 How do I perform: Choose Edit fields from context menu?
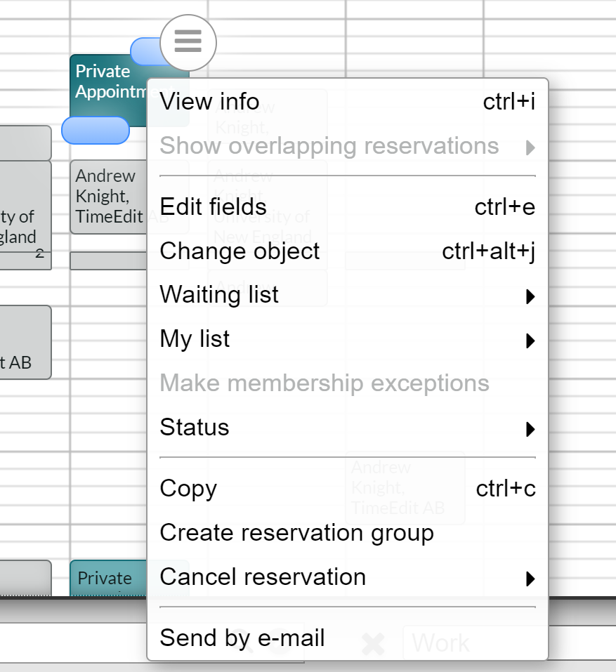(x=347, y=207)
